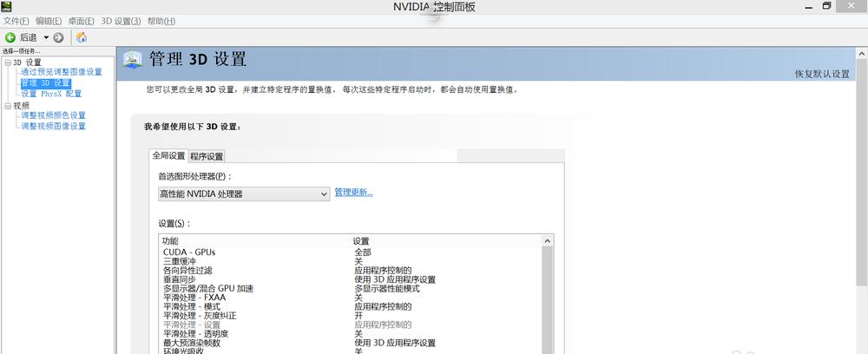Switch to the 全局设置 tab
Image resolution: width=868 pixels, height=354 pixels.
[x=169, y=156]
